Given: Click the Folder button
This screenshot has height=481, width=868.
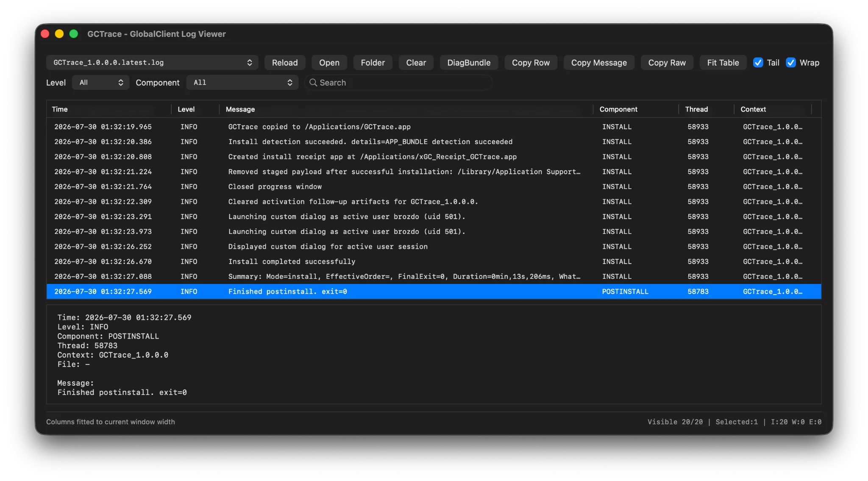Looking at the screenshot, I should [373, 63].
